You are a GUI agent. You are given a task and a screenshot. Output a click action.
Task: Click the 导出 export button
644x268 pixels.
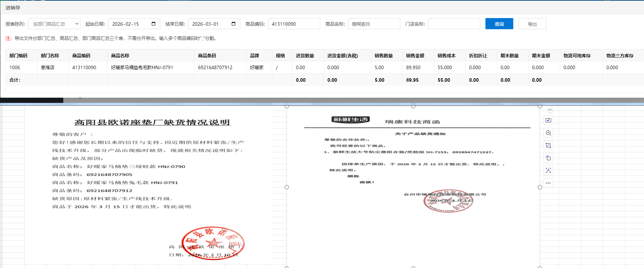click(x=532, y=24)
